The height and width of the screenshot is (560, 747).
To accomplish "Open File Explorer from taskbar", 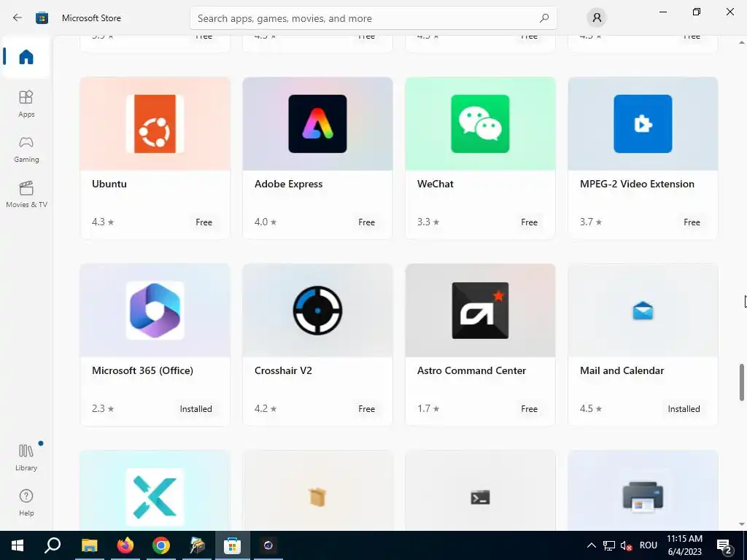I will [89, 545].
